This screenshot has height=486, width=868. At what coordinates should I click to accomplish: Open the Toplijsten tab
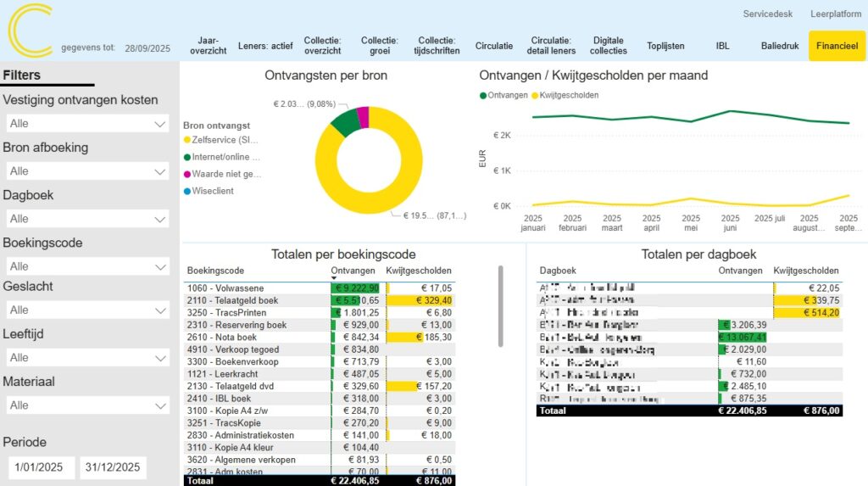point(665,46)
